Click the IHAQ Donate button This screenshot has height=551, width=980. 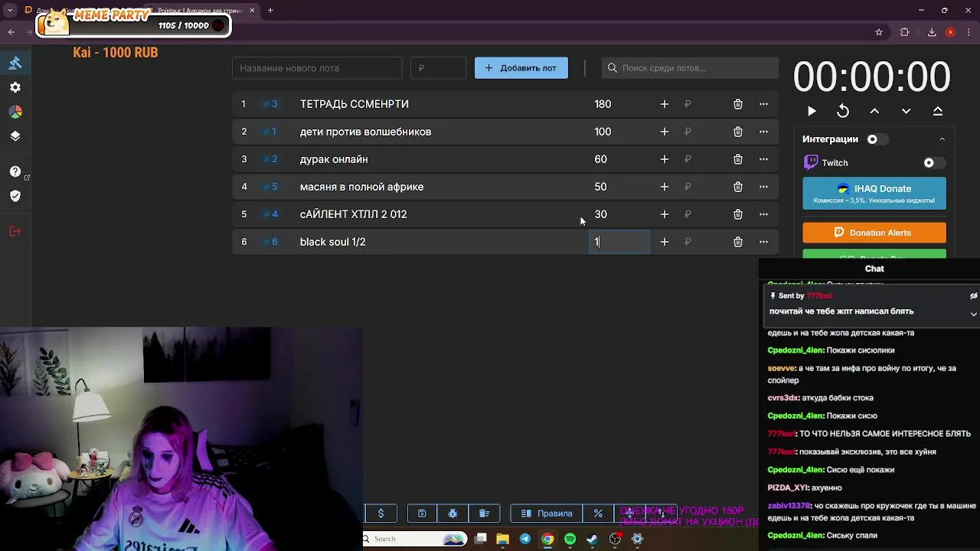[x=874, y=194]
